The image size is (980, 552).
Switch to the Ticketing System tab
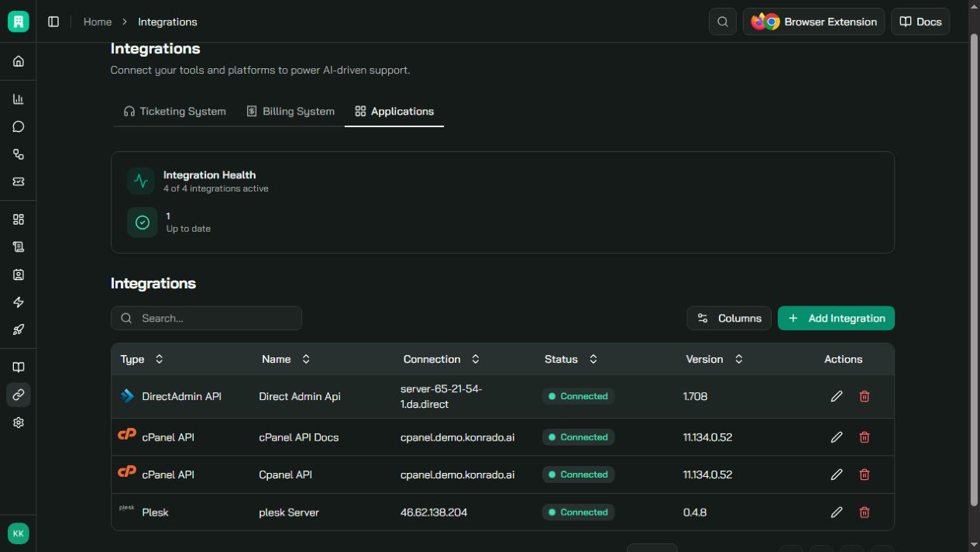[x=174, y=112]
